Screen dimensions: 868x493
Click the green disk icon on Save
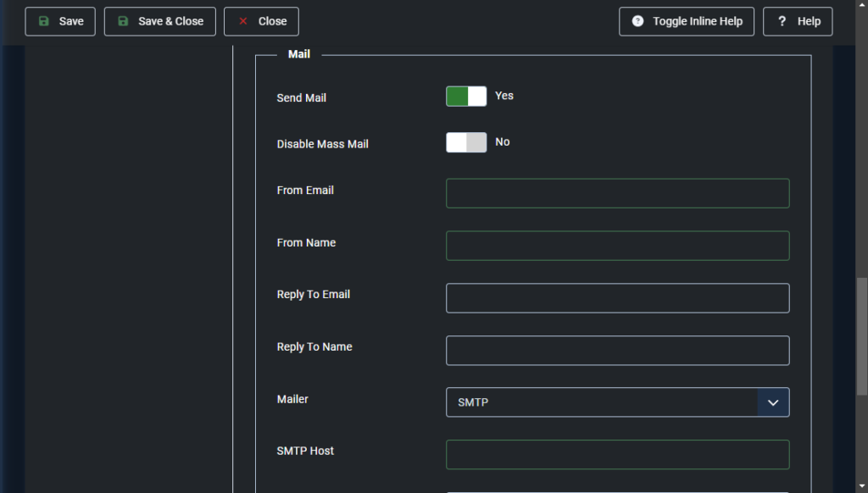45,21
